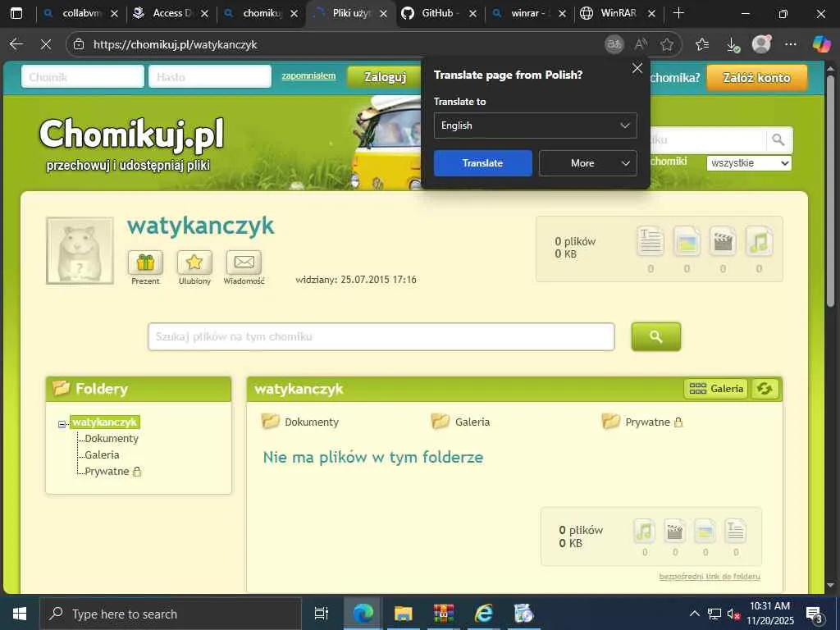Select watykanczyk root in Foldery tree

coord(105,422)
